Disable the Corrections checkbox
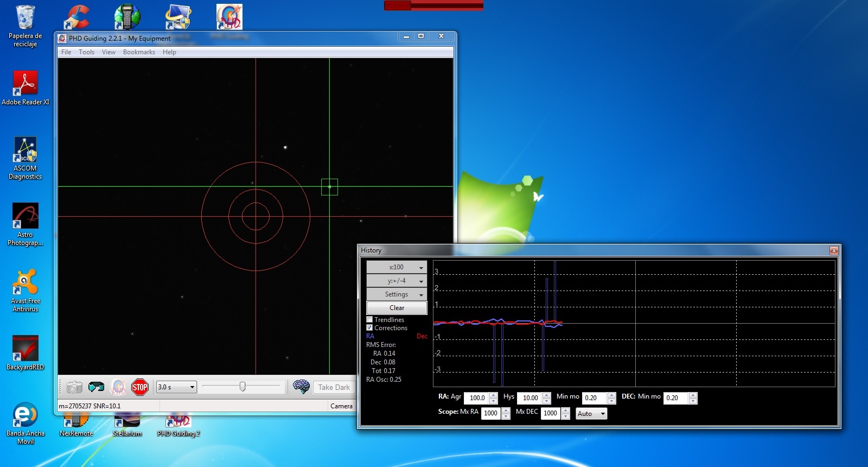The height and width of the screenshot is (467, 868). 369,328
